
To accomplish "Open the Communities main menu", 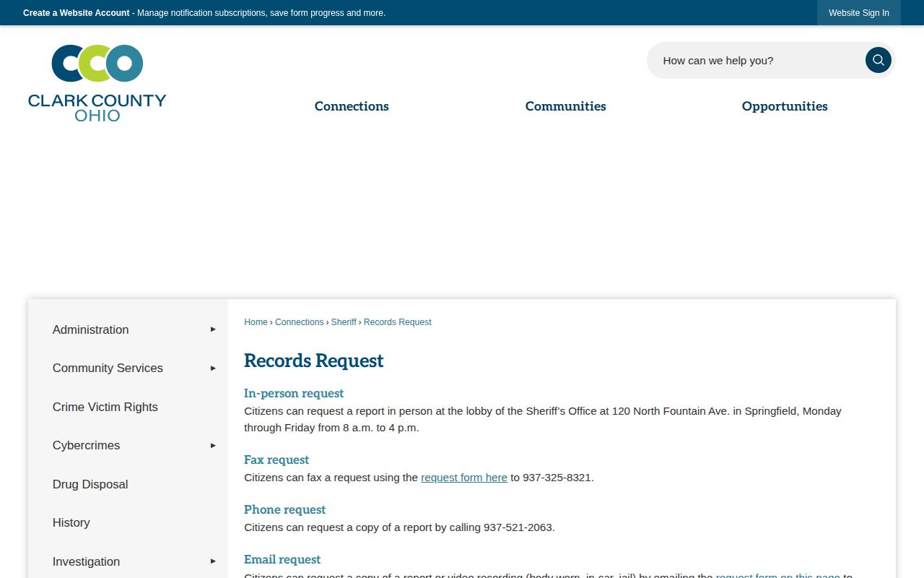I will tap(566, 106).
